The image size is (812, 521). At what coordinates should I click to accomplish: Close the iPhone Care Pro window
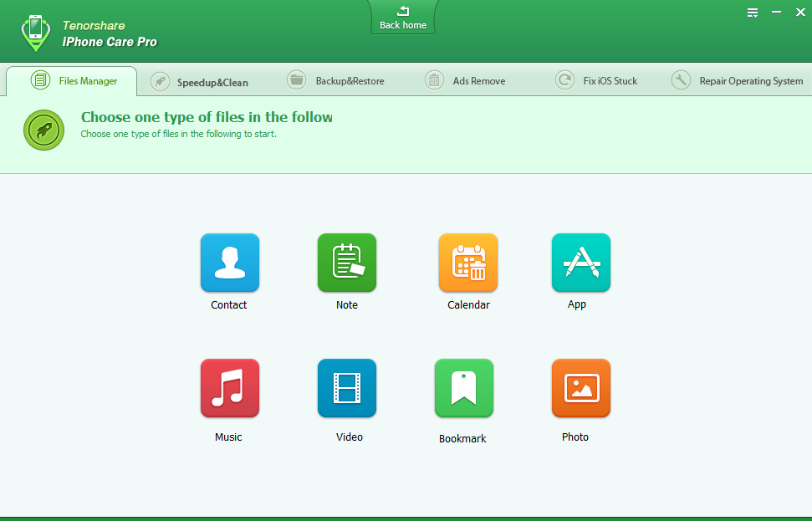799,13
